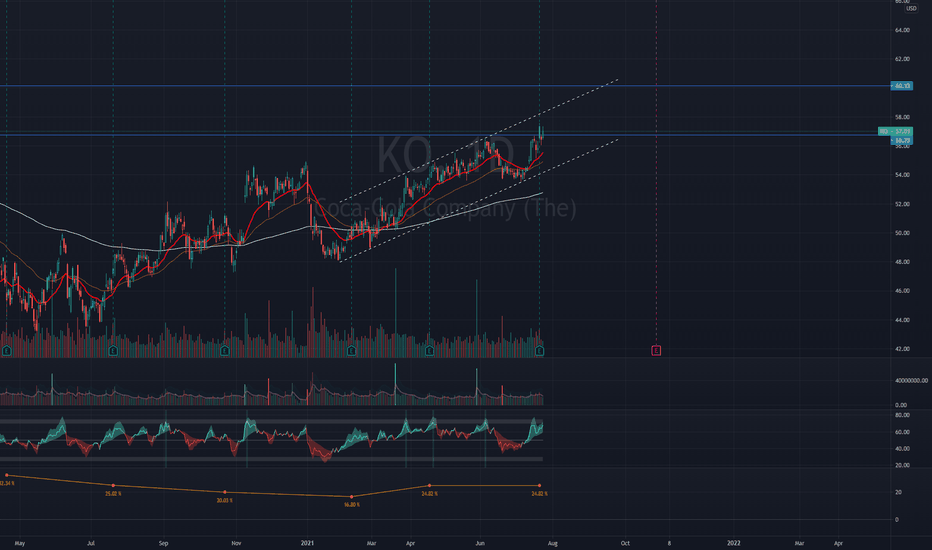The image size is (932, 550).
Task: Click the 40000000.00 volume axis label
Action: [911, 381]
